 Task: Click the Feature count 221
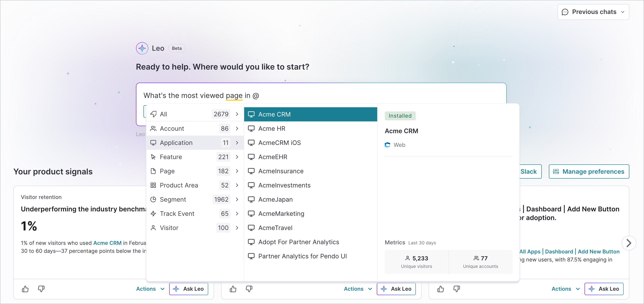pos(223,157)
